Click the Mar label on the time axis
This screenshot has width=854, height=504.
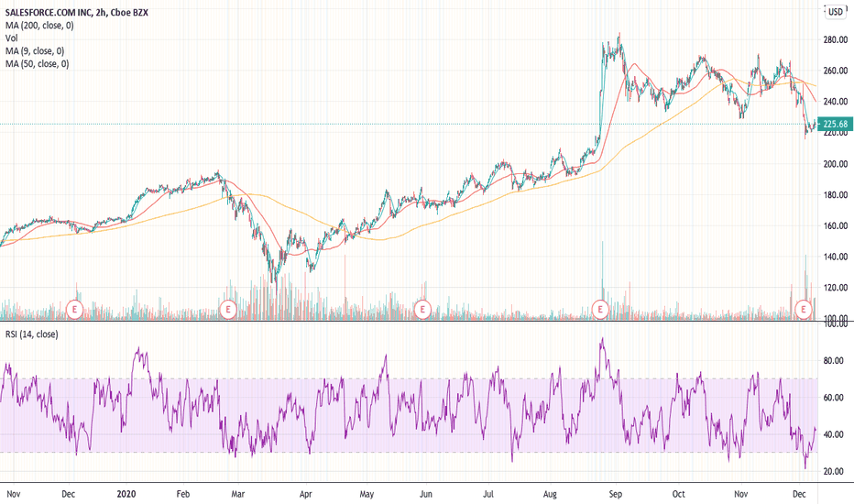tap(238, 494)
